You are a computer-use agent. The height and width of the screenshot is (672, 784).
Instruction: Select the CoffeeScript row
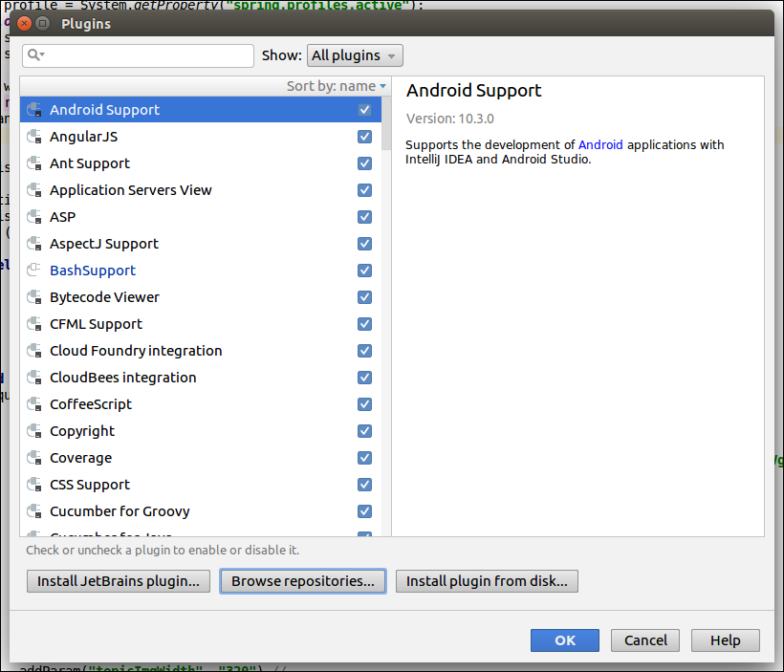point(201,404)
